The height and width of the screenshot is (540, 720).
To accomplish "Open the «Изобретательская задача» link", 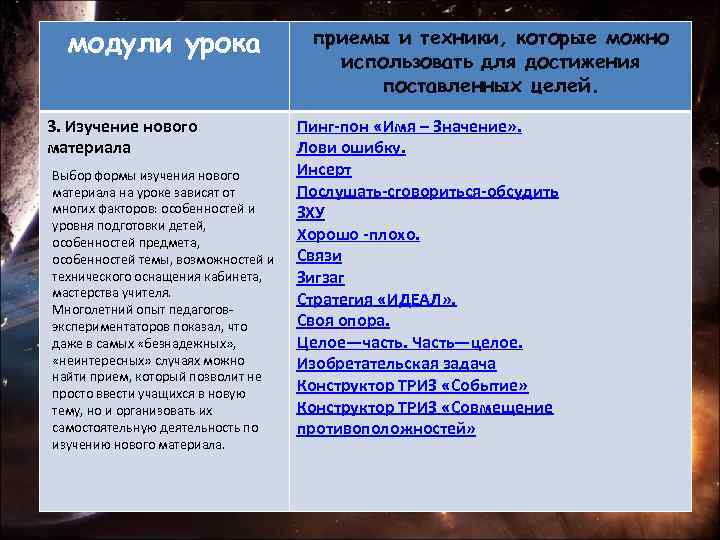I will (396, 364).
